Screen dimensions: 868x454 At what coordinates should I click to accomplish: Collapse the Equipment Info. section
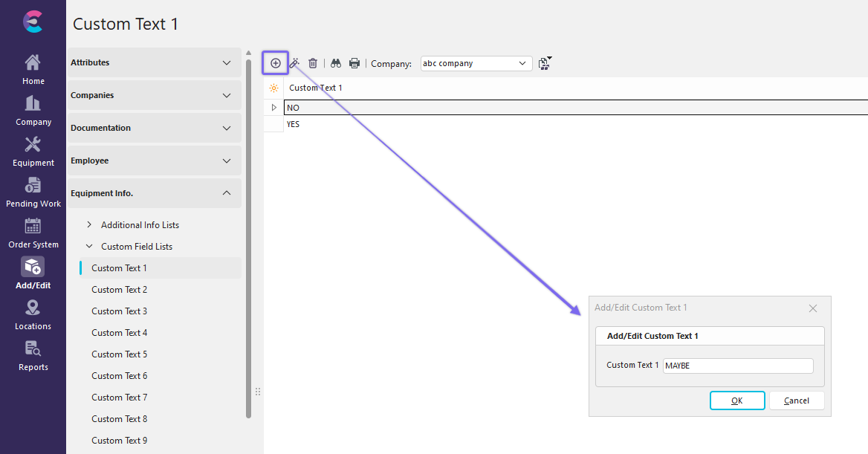click(x=155, y=193)
